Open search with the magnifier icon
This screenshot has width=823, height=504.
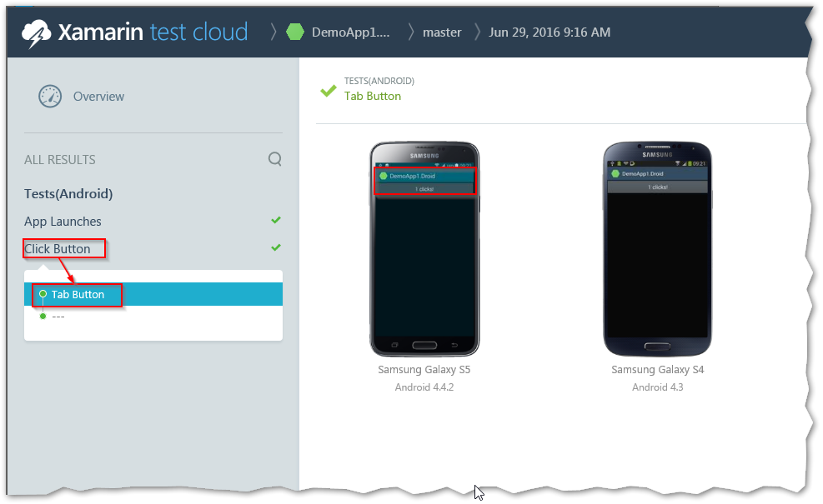(274, 159)
